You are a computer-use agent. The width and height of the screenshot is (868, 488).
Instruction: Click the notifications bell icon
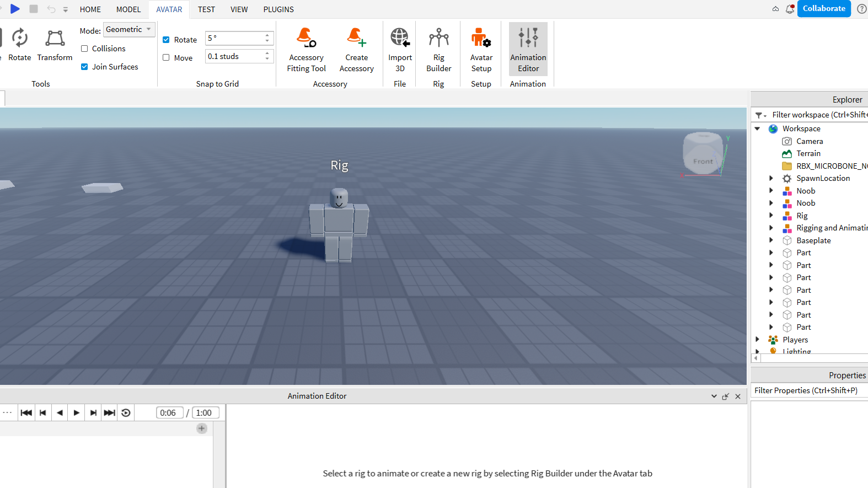[790, 9]
